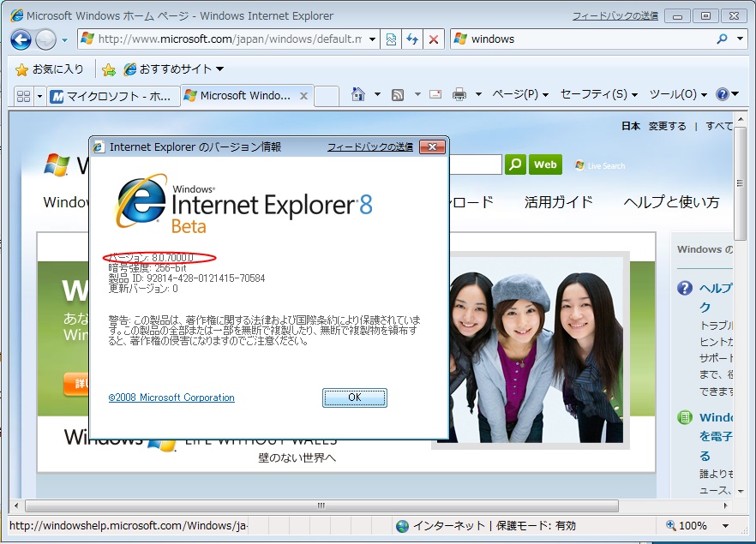Open a new blank tab

click(x=327, y=96)
